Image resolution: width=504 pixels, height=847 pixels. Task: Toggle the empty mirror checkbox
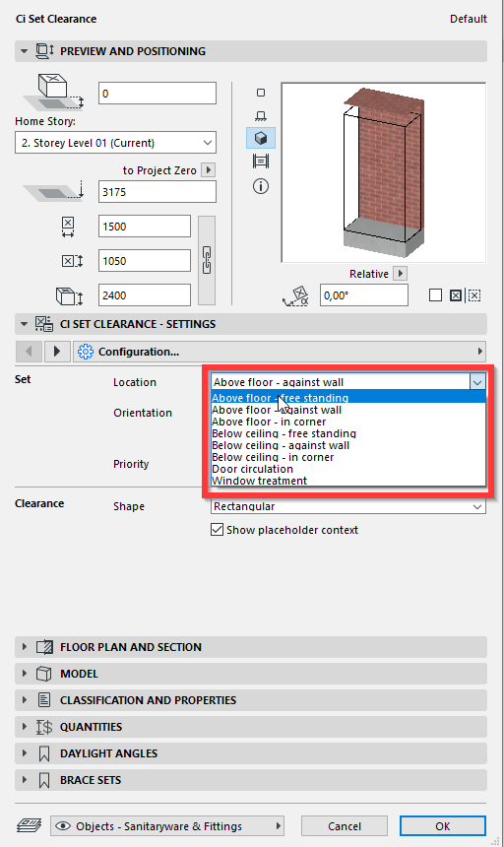(x=435, y=294)
